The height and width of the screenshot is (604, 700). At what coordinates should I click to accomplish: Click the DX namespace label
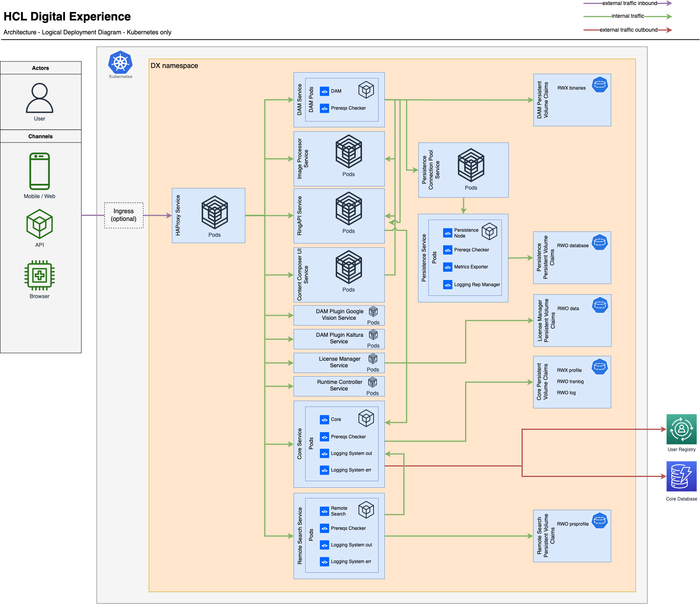(174, 66)
